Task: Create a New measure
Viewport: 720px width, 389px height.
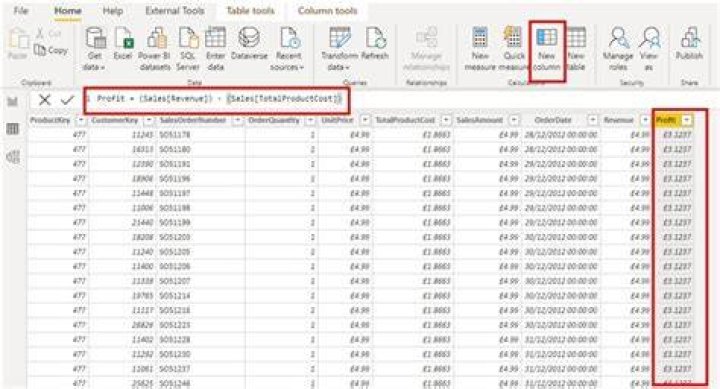Action: pos(480,49)
